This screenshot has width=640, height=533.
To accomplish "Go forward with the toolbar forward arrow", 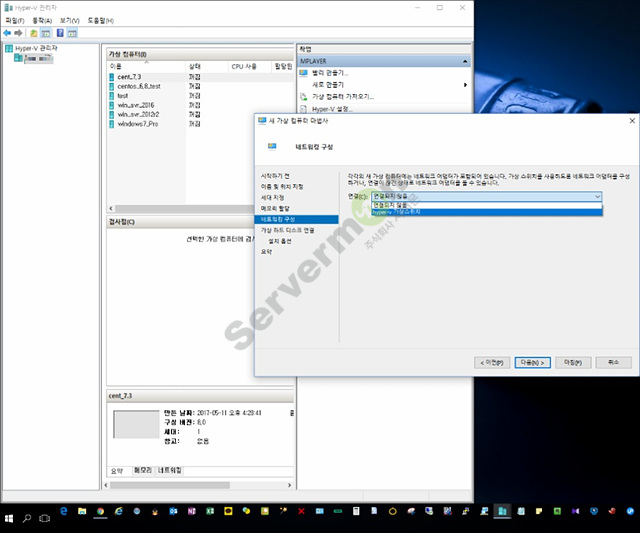I will coord(18,33).
